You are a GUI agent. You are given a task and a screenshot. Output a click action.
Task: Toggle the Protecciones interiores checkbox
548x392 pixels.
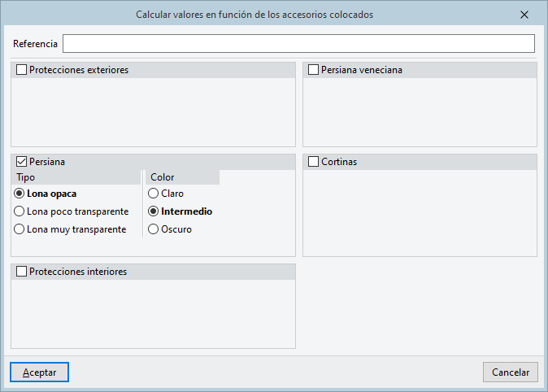point(22,272)
